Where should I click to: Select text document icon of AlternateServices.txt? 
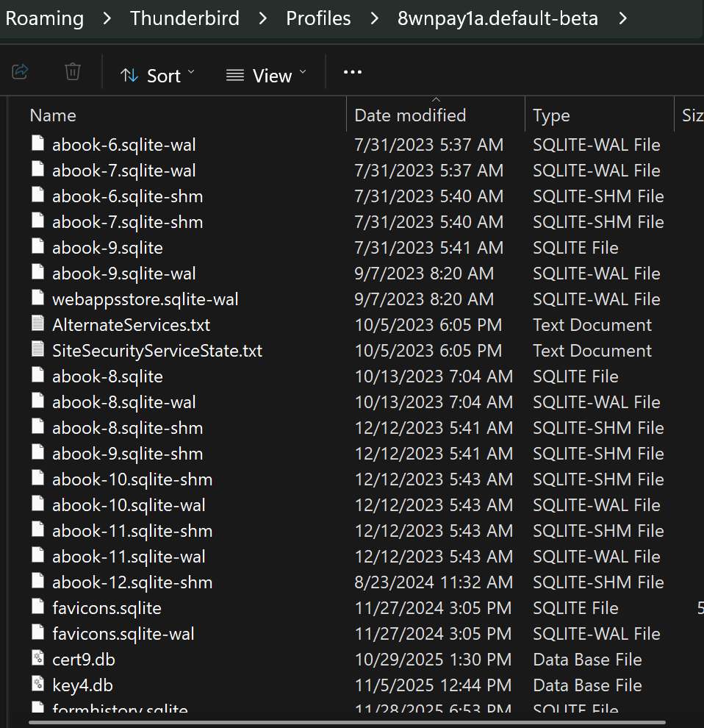(38, 323)
